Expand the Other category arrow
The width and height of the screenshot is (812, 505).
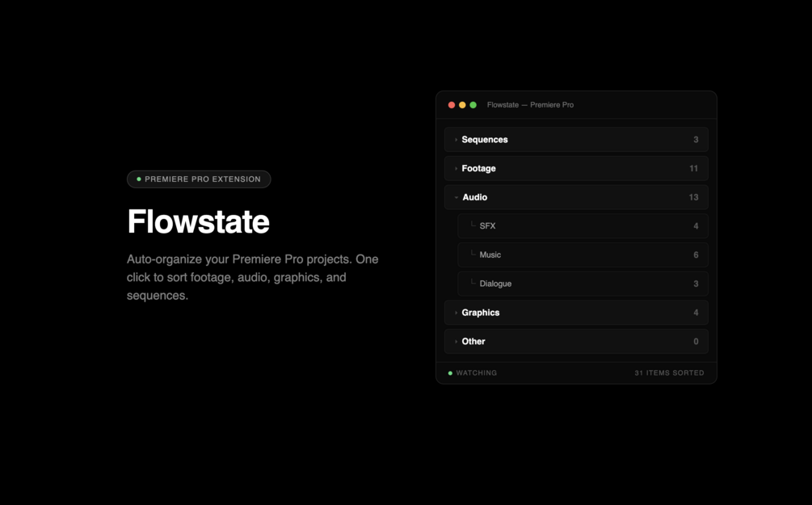click(456, 342)
